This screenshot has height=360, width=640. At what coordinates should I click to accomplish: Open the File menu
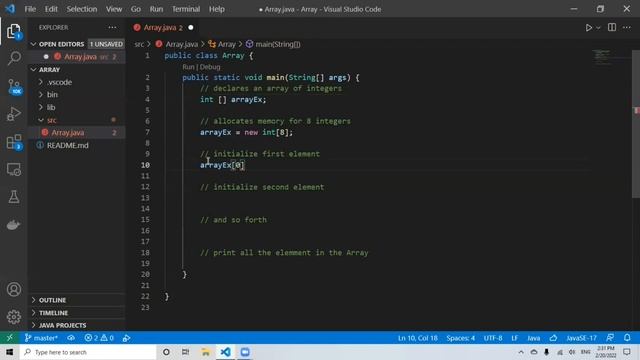(30, 9)
